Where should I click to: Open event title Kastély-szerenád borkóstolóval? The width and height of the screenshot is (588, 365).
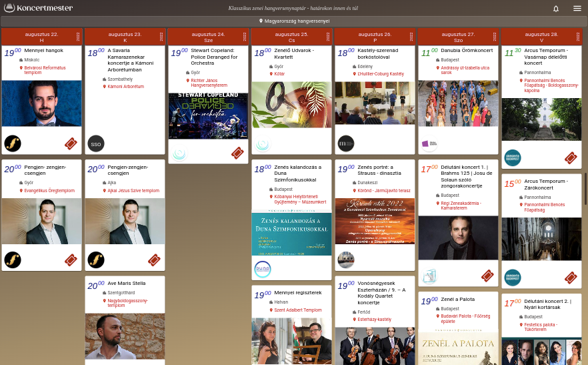tap(377, 53)
